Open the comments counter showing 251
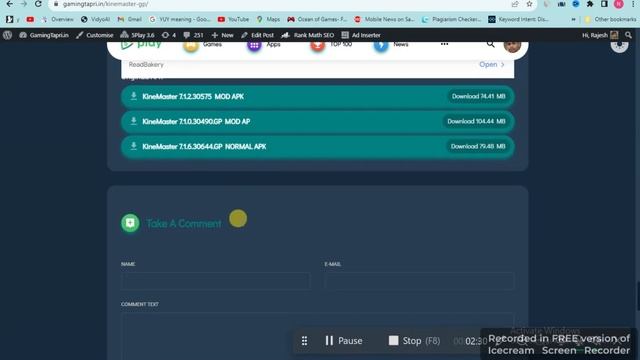 193,35
